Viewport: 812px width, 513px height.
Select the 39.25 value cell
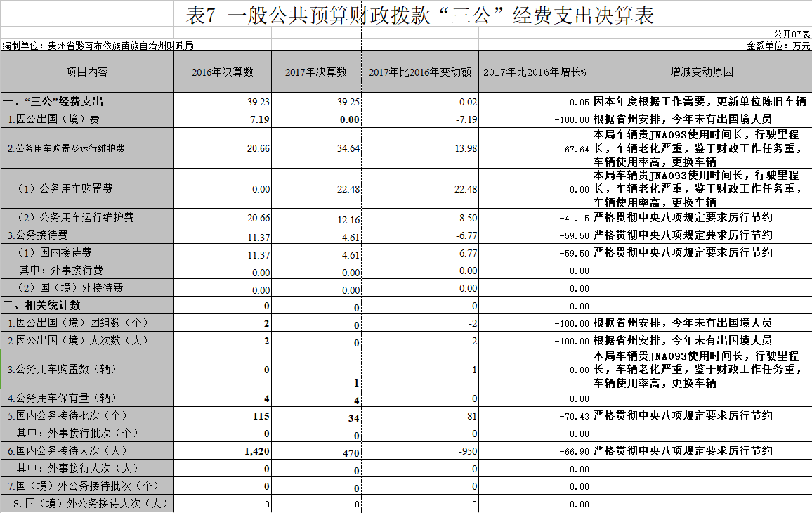click(316, 102)
